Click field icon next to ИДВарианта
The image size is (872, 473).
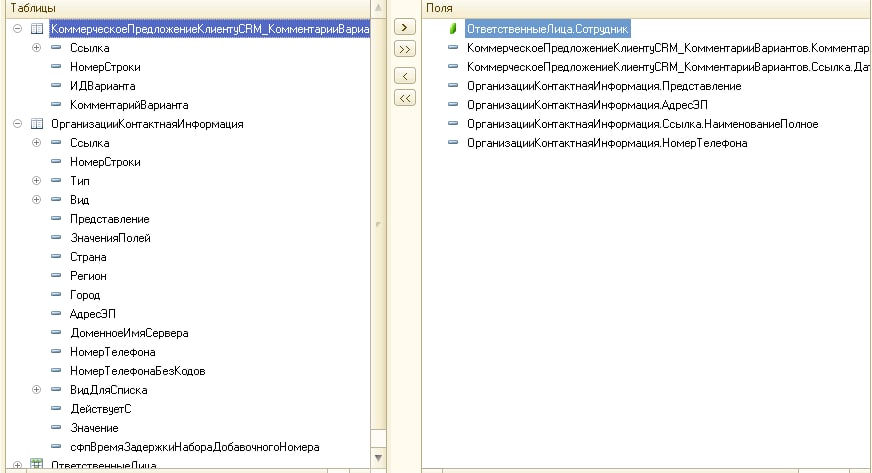pyautogui.click(x=56, y=86)
